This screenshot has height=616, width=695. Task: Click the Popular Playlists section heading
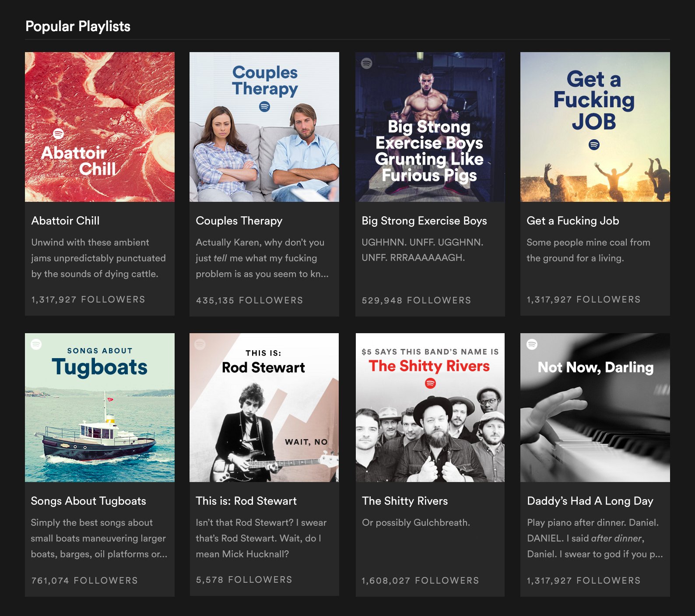pyautogui.click(x=78, y=26)
